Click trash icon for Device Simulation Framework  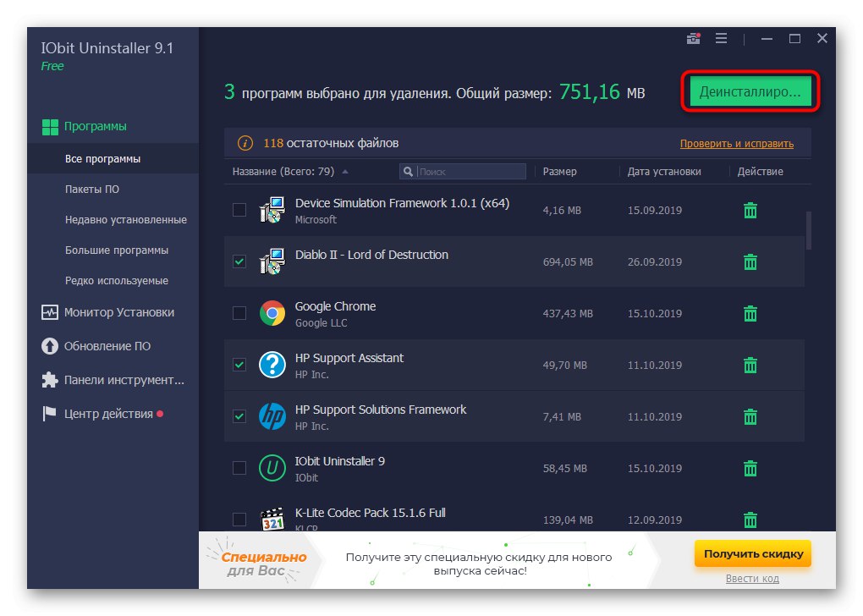750,211
